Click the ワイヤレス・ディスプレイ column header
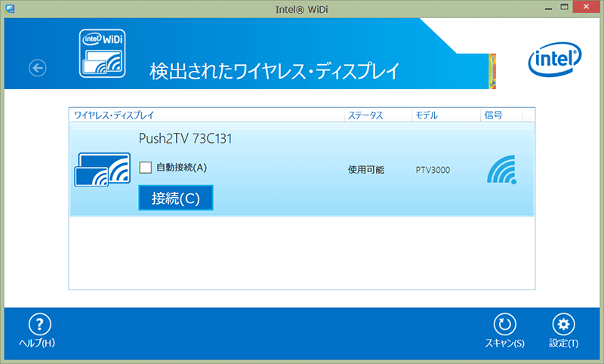604x364 pixels. pyautogui.click(x=113, y=116)
